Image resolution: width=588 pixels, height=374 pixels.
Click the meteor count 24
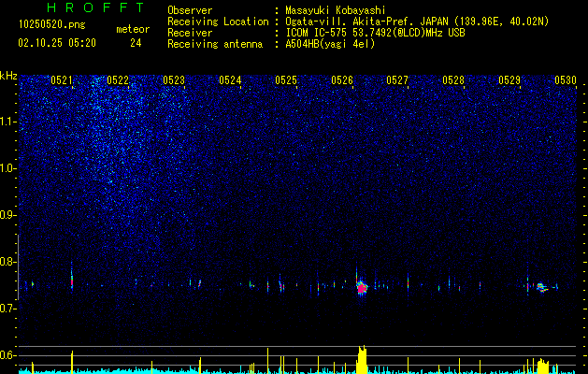pos(136,43)
